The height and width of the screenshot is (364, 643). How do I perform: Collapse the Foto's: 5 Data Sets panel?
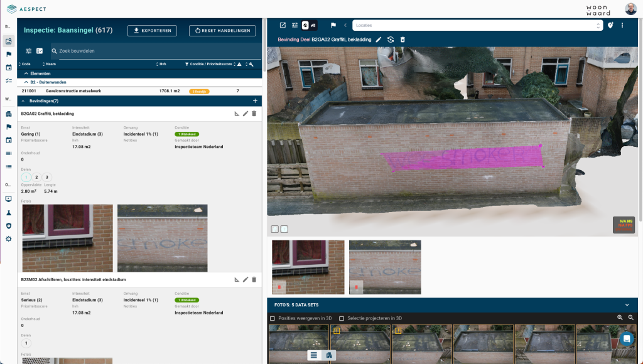coord(627,305)
